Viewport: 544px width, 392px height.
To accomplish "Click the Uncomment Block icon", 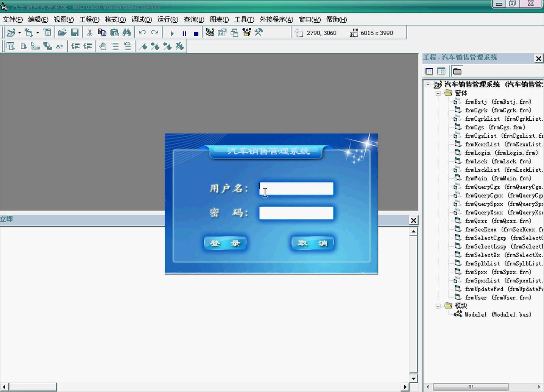I will point(128,46).
